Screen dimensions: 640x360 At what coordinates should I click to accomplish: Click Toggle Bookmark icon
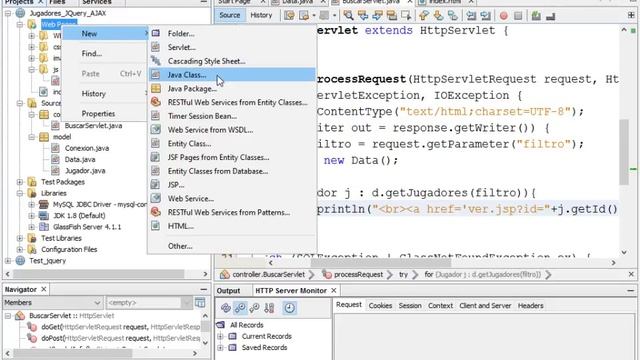click(x=453, y=16)
